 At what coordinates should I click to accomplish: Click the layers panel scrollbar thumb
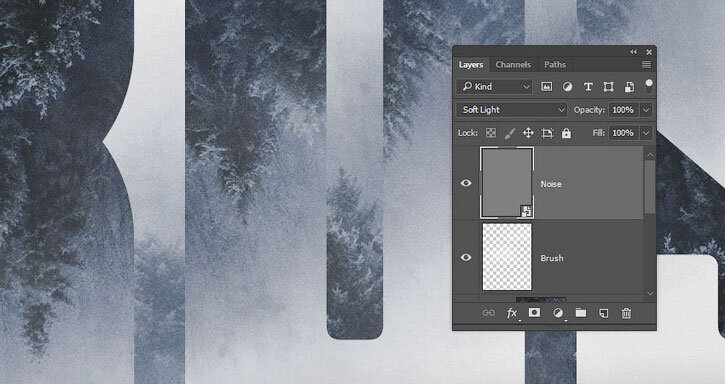point(650,187)
